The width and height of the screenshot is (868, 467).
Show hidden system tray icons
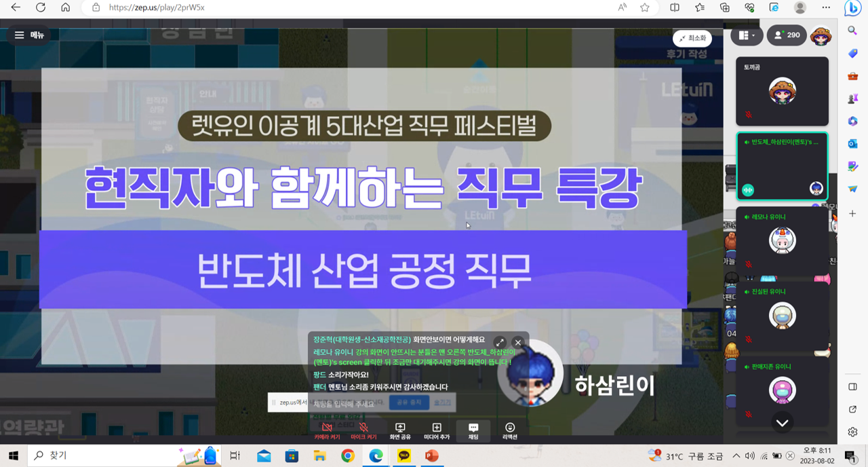[736, 456]
